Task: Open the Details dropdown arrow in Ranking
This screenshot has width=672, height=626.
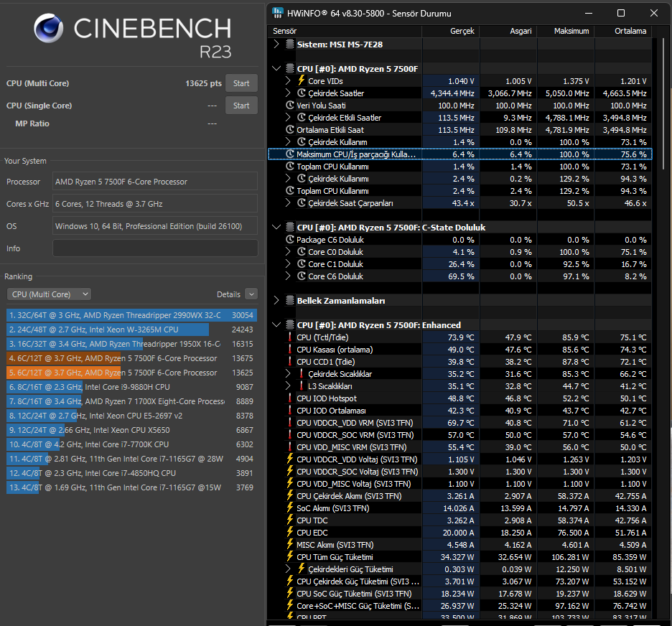Action: [251, 294]
